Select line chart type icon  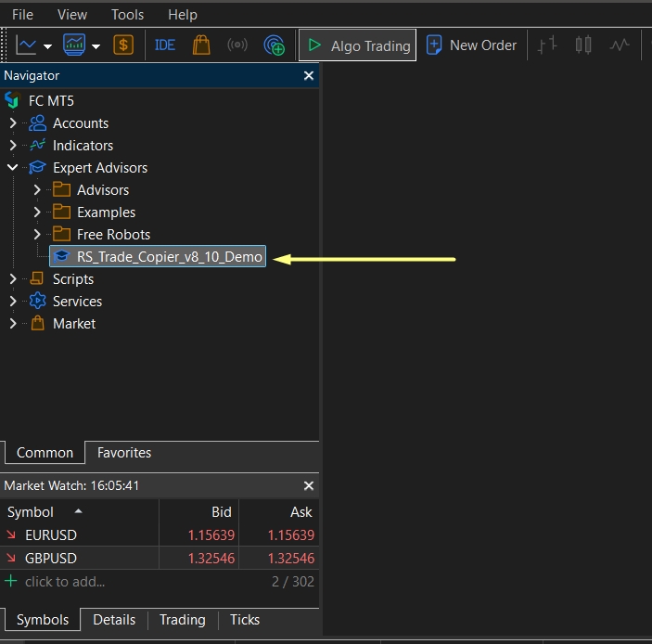pos(620,45)
